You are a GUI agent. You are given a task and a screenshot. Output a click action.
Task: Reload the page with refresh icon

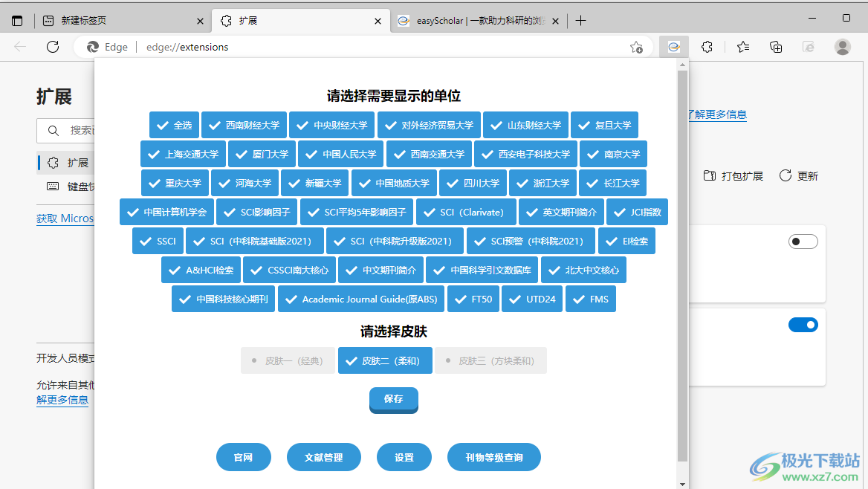click(53, 47)
